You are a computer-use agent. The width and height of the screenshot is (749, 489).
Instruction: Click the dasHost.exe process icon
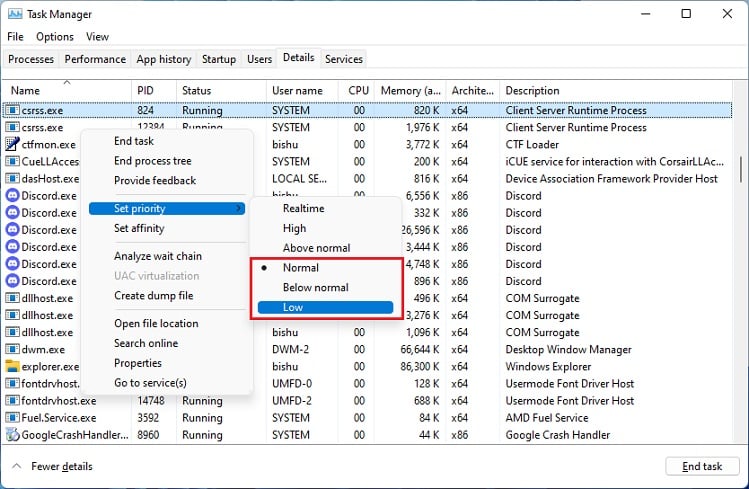13,179
